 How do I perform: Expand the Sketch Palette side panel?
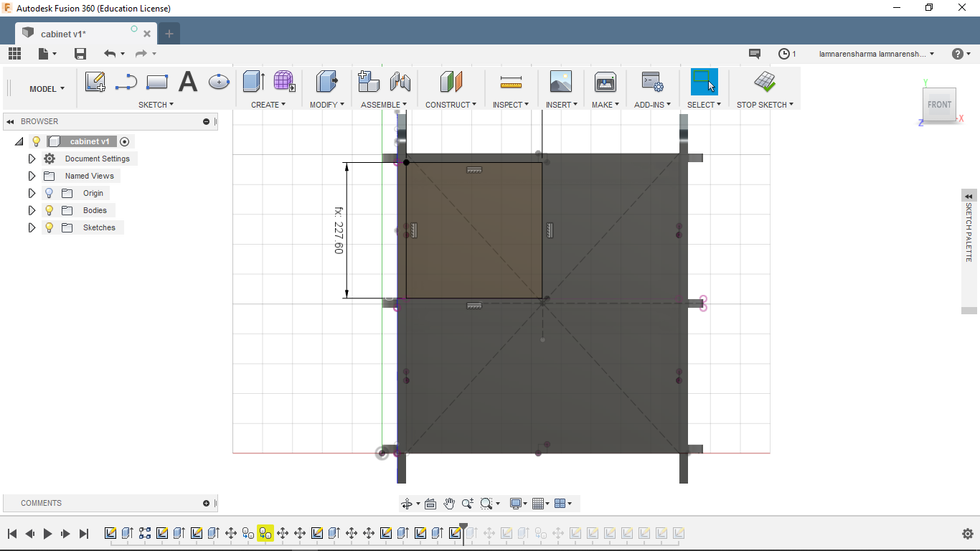coord(969,197)
